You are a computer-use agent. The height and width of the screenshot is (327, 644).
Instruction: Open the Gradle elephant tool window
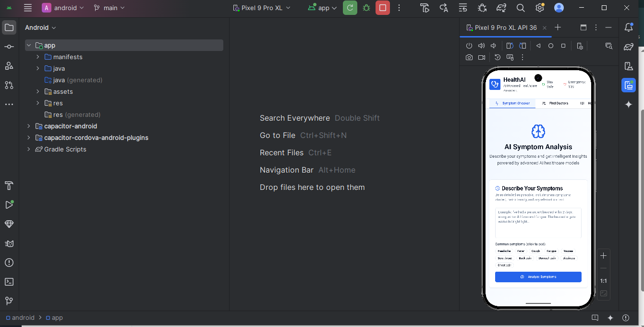pos(629,47)
